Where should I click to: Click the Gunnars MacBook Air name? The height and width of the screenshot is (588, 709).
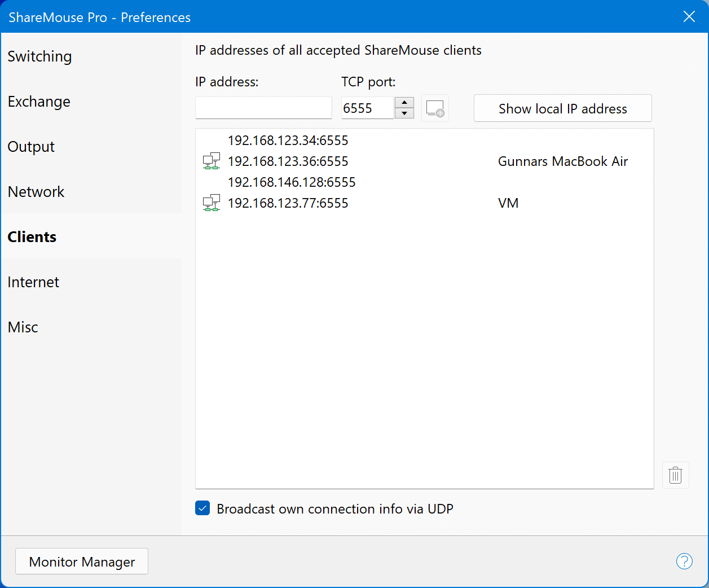pyautogui.click(x=563, y=161)
